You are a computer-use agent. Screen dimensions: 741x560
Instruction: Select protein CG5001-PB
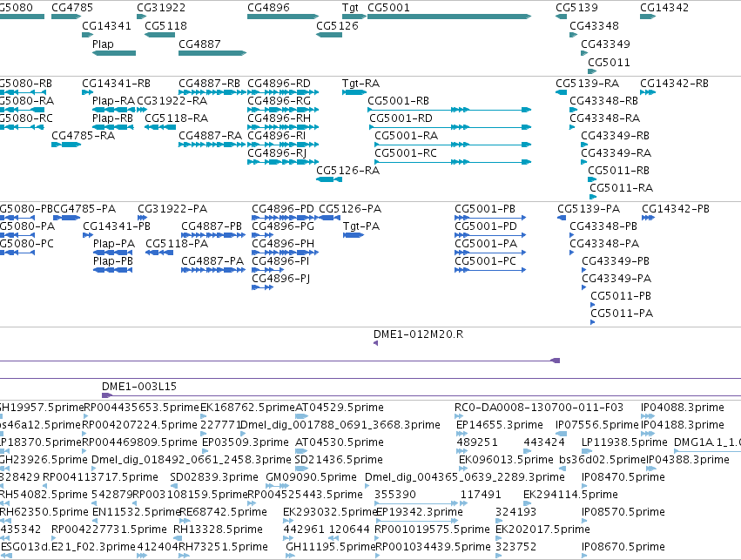coord(490,218)
